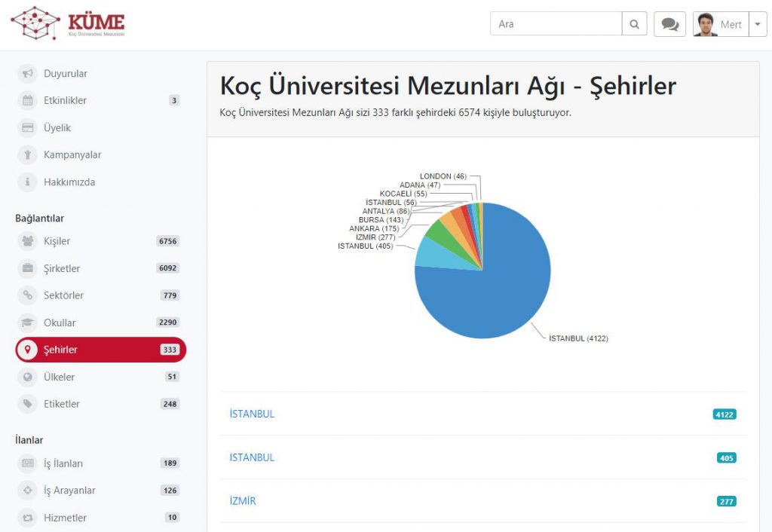
Task: Click the Sektörler link icon
Action: pos(28,295)
